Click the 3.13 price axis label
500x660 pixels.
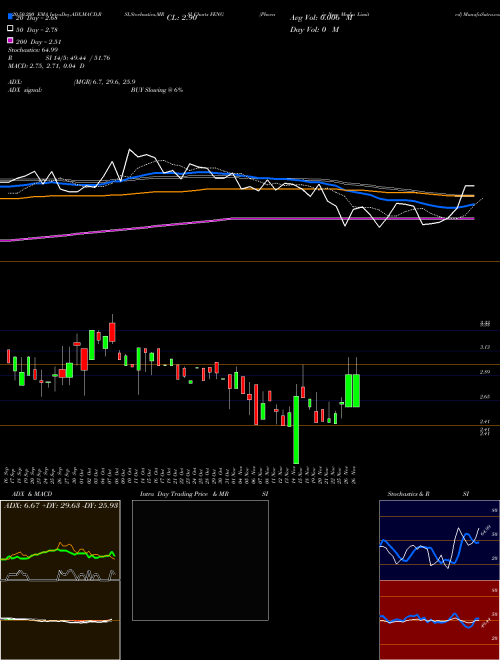pyautogui.click(x=484, y=347)
